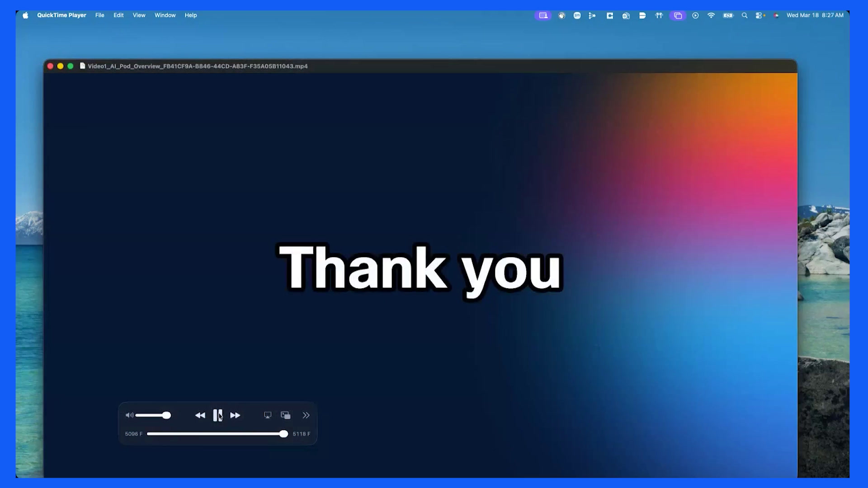Screen dimensions: 868x488
Task: Open the View menu
Action: pyautogui.click(x=139, y=15)
